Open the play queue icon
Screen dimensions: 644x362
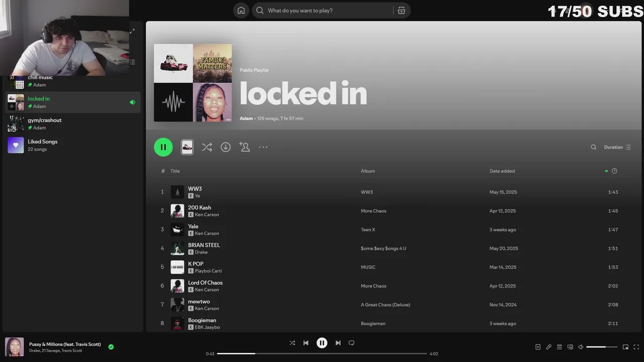tap(559, 347)
